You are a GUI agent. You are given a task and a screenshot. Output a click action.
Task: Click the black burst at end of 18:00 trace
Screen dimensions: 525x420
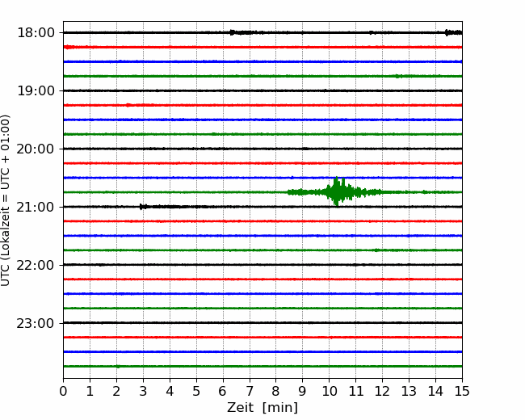pos(454,32)
